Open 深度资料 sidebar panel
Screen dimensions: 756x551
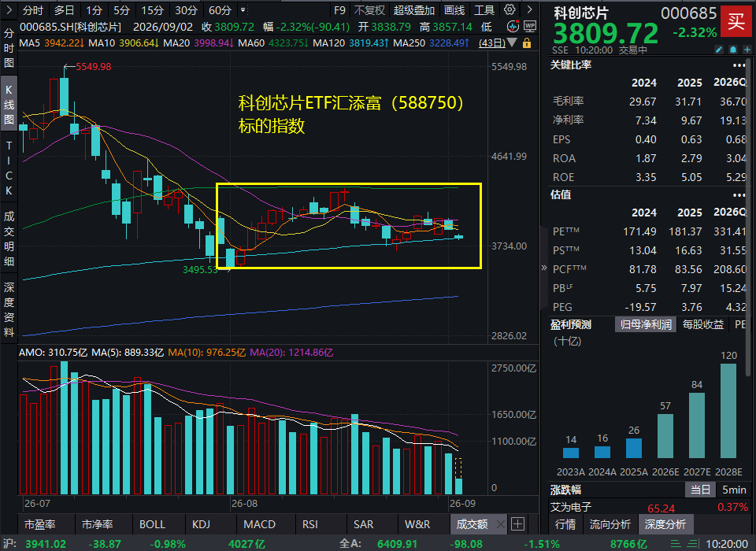(9, 309)
